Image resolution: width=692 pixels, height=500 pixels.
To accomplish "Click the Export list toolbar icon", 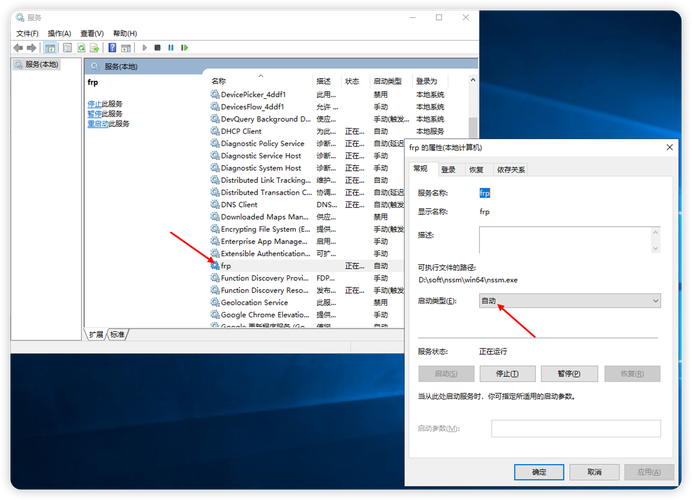I will click(95, 47).
